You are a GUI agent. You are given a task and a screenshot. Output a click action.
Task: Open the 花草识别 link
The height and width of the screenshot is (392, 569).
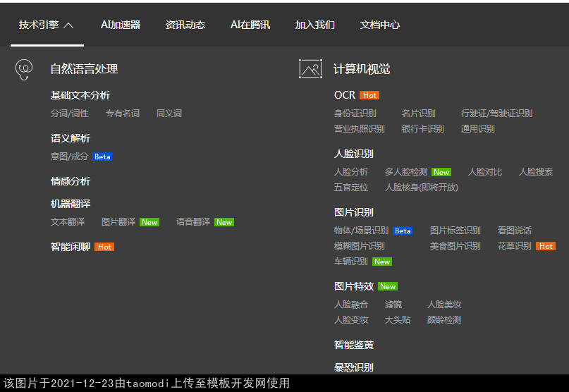[x=514, y=245]
